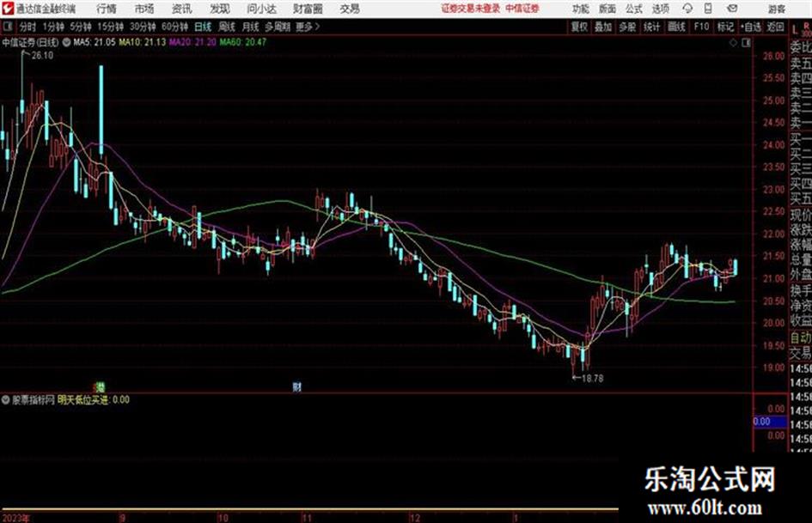The height and width of the screenshot is (523, 812).
Task: Open the 功能 menu
Action: tap(581, 9)
